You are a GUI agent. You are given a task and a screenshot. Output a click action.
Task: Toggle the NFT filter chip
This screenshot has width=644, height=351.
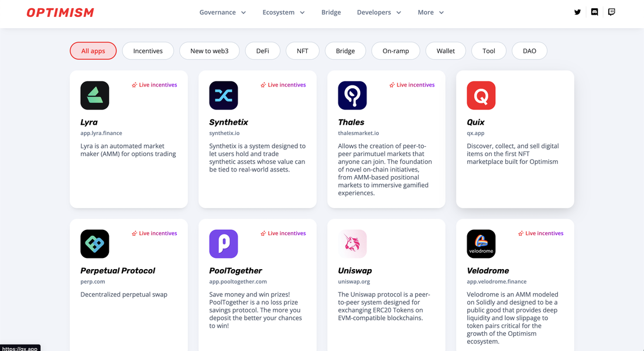coord(303,51)
